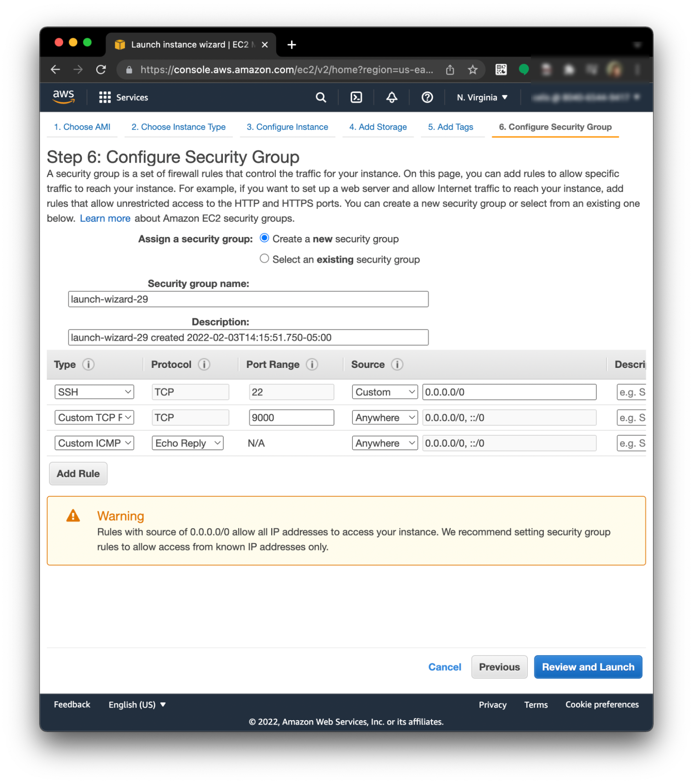Go to step 1. Choose AMI tab

(82, 127)
